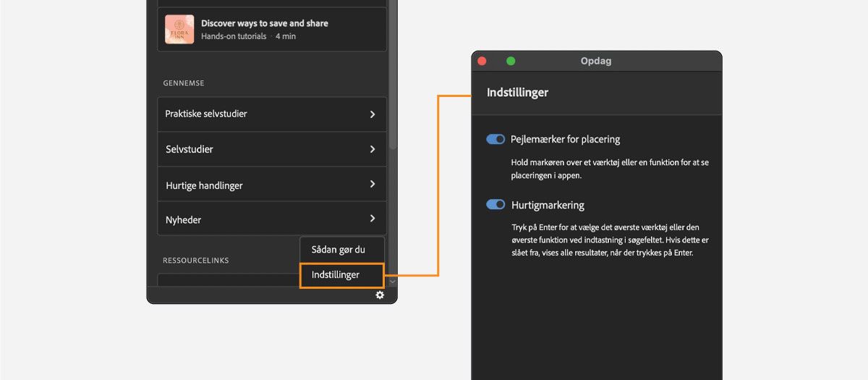Open the Flora Inn tutorial thumbnail
The width and height of the screenshot is (868, 380).
(x=179, y=30)
